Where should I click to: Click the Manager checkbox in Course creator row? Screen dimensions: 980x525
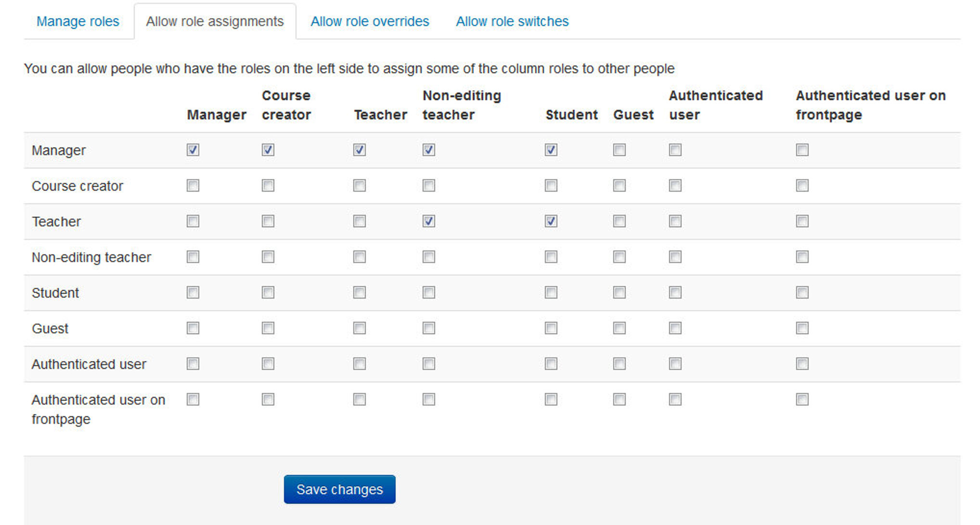[x=193, y=185]
